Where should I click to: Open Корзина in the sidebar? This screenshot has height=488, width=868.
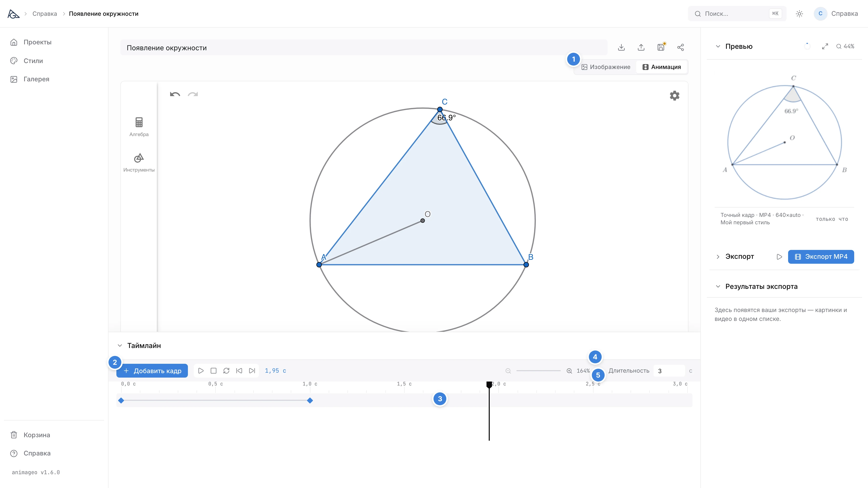point(37,435)
